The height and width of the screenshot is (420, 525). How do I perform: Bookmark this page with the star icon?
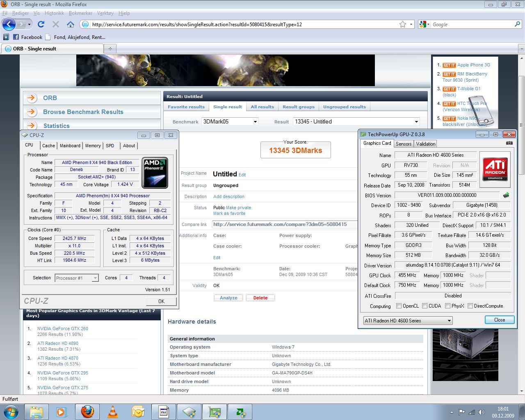coord(403,24)
